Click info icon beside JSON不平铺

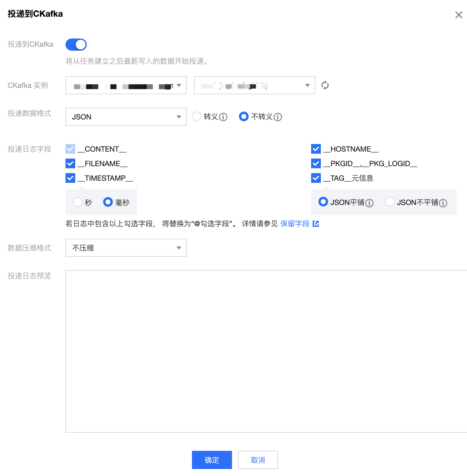(x=443, y=203)
